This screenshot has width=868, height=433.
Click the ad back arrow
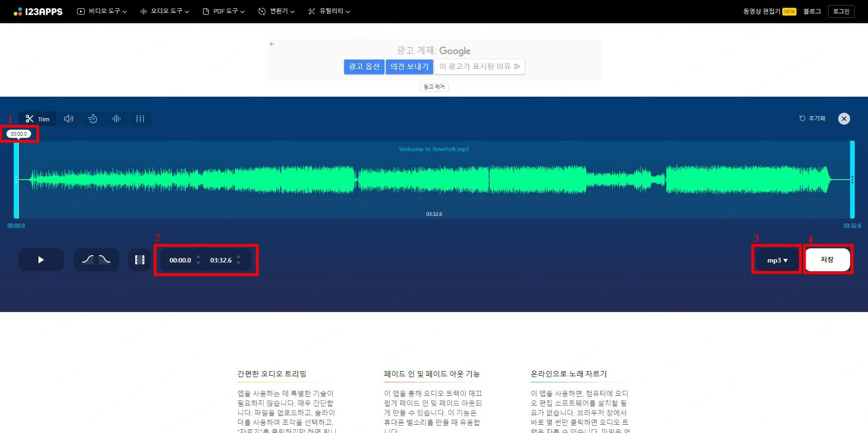click(x=272, y=44)
